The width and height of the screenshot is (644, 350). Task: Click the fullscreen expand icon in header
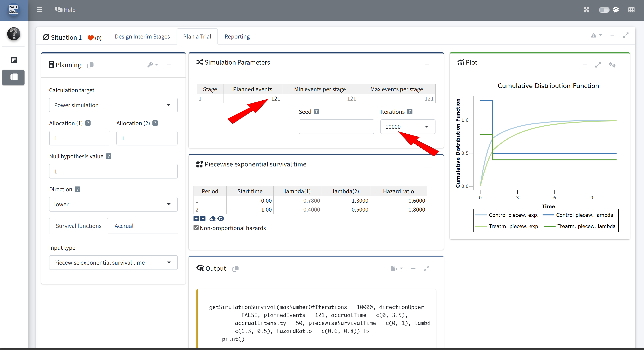[x=586, y=10]
